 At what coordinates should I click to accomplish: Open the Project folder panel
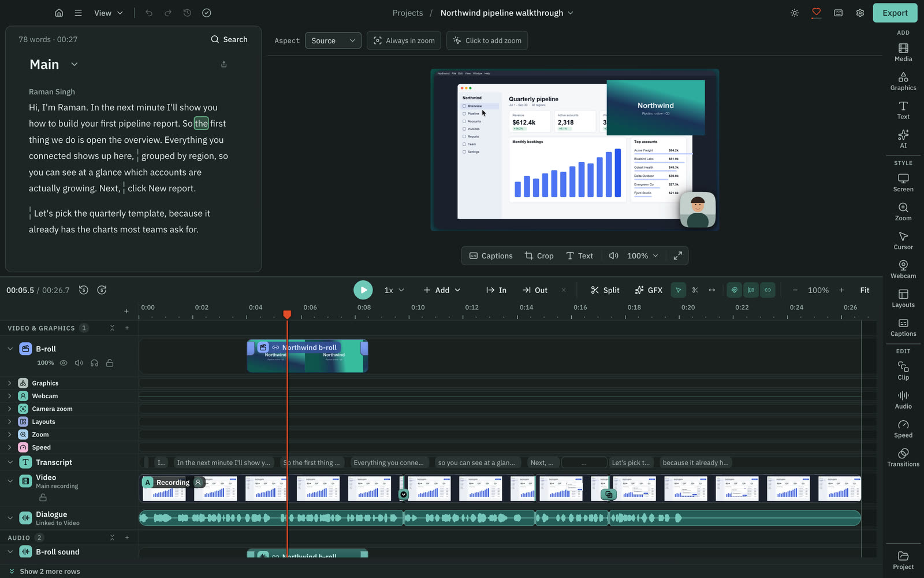[903, 560]
